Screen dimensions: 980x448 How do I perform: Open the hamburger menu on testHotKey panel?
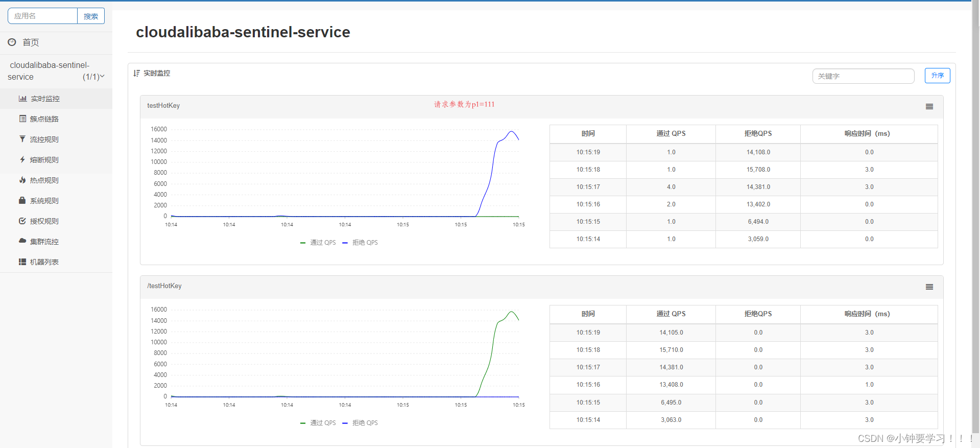pyautogui.click(x=929, y=106)
